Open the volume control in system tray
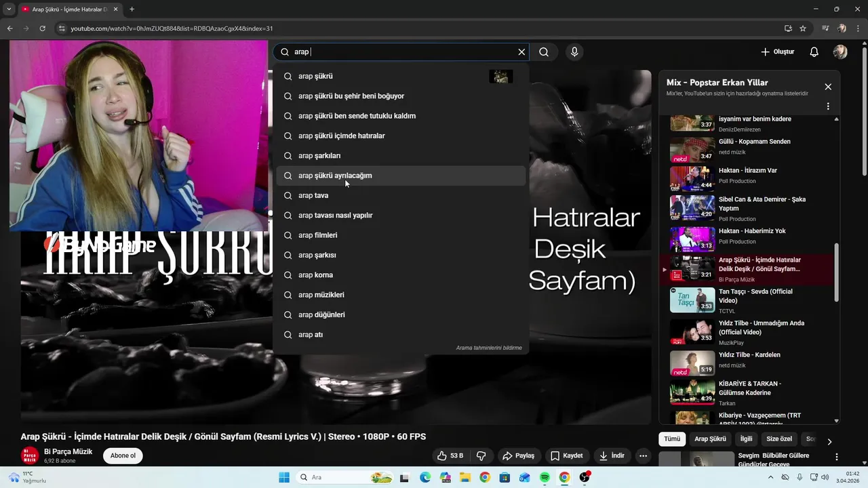The image size is (868, 488). click(x=825, y=477)
